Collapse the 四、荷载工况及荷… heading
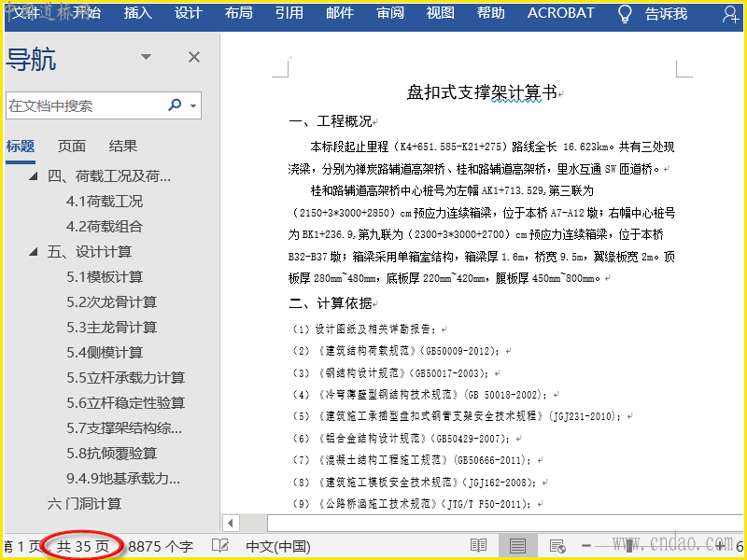The width and height of the screenshot is (747, 560). coord(33,176)
